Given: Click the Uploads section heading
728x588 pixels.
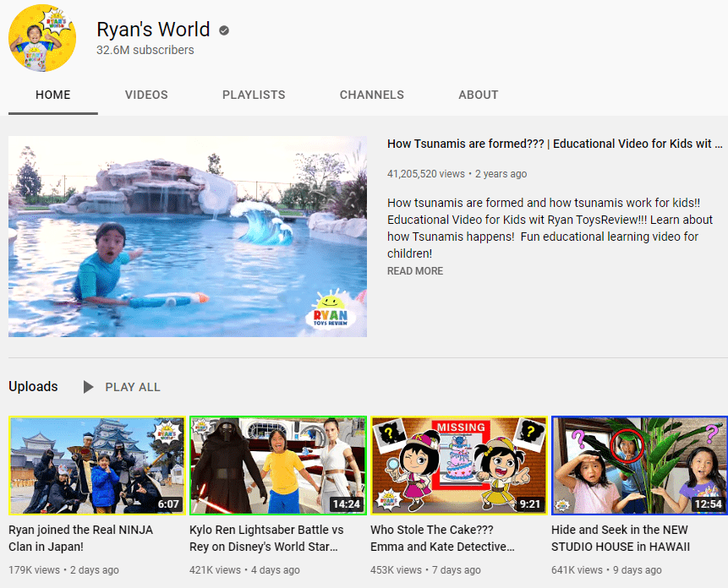Looking at the screenshot, I should pyautogui.click(x=33, y=386).
